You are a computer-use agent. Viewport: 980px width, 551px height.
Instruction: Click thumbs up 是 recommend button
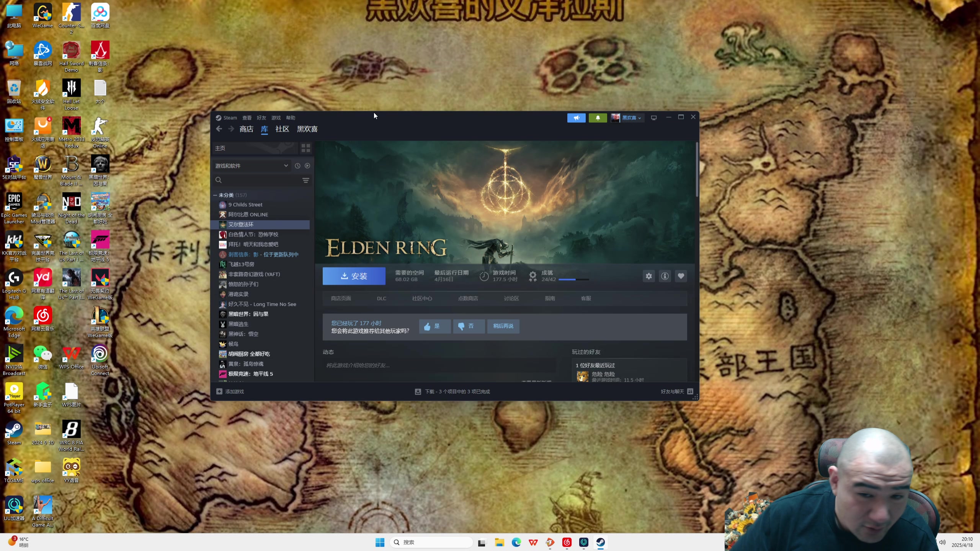point(434,326)
